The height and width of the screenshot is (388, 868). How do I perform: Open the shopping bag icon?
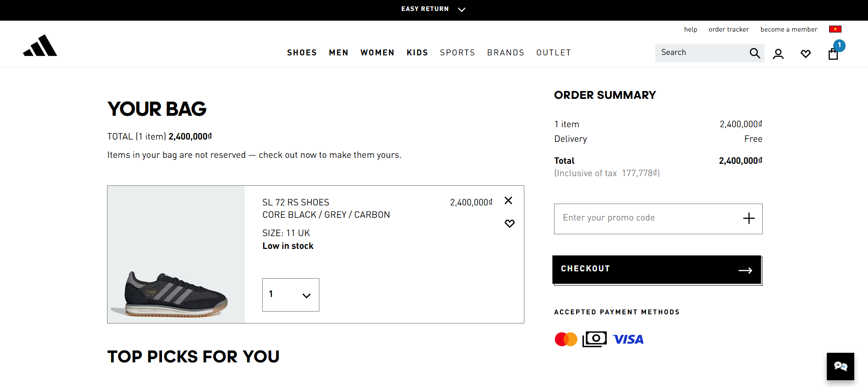[x=833, y=54]
